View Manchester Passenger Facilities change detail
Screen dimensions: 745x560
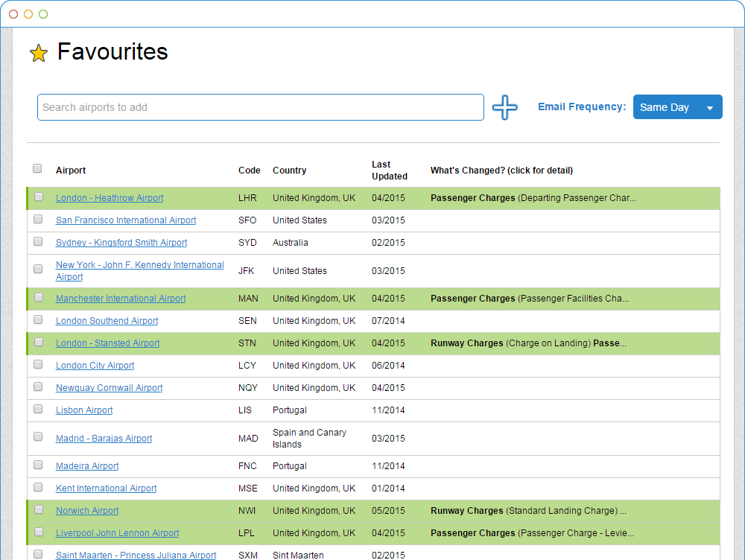pyautogui.click(x=529, y=299)
